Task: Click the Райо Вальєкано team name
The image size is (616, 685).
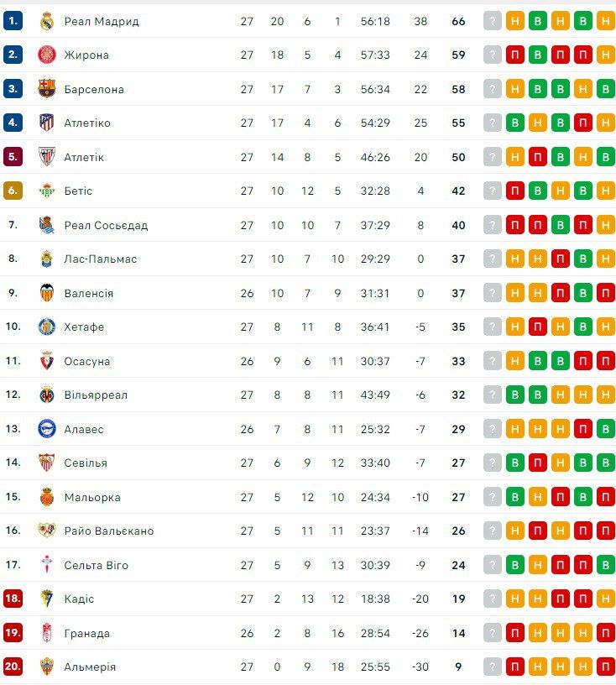Action: (x=108, y=531)
